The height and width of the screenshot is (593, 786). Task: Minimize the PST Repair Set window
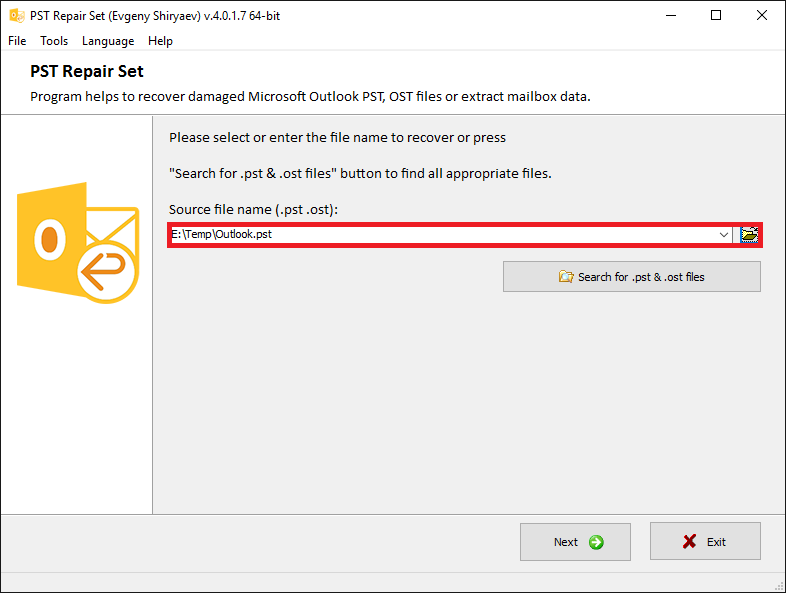(671, 16)
